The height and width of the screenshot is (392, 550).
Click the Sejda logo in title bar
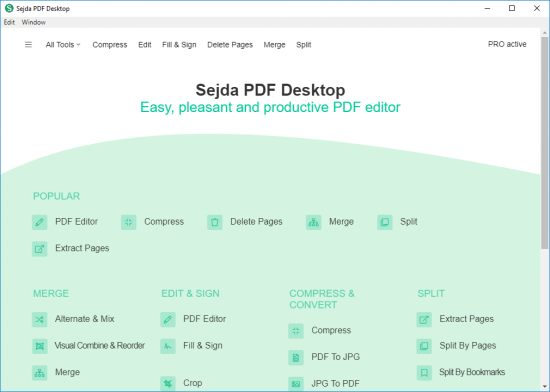coord(9,8)
